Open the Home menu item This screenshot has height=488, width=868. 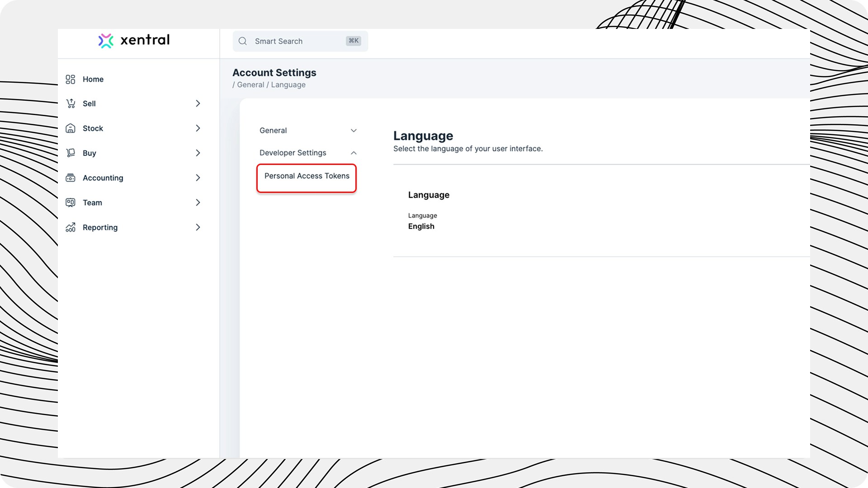(x=93, y=80)
